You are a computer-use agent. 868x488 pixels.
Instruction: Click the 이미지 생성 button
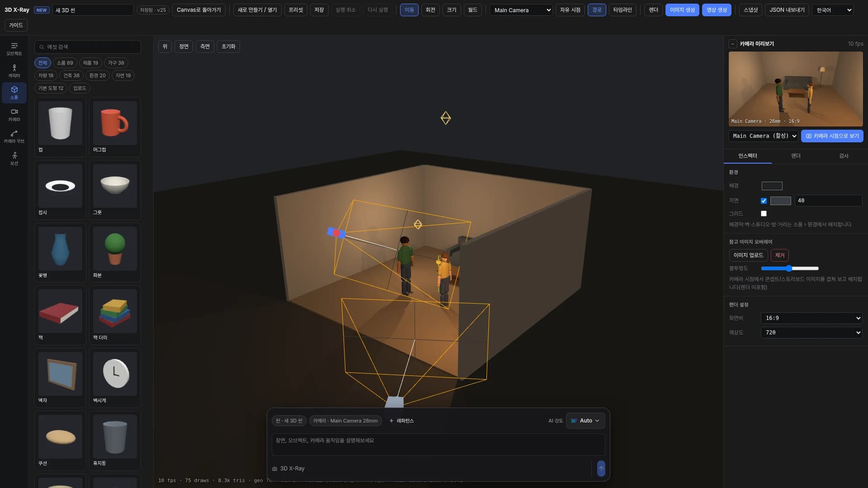coord(682,10)
